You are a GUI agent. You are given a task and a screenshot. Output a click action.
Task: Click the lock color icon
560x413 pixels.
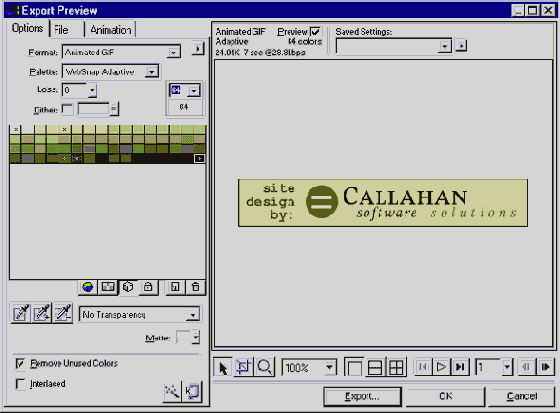tap(148, 287)
